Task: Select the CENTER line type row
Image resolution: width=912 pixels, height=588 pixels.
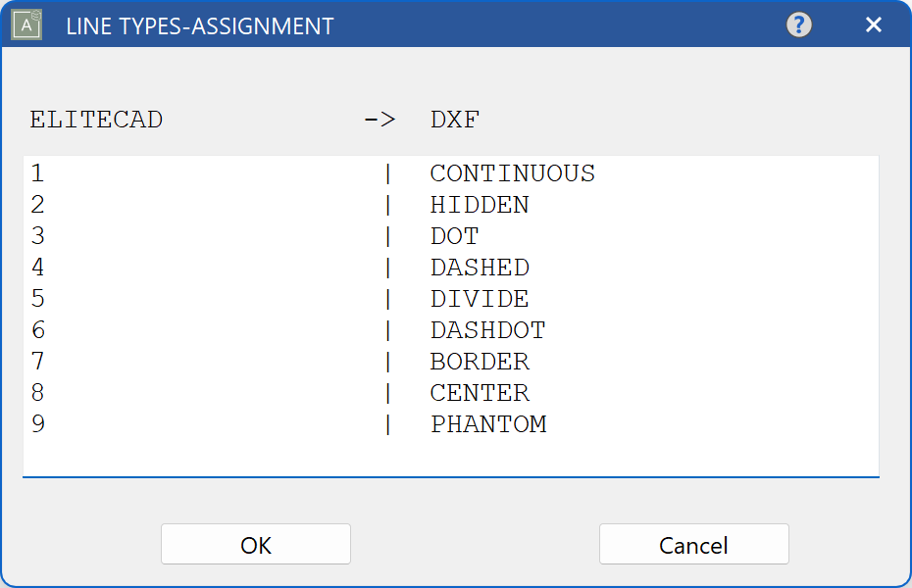Action: 480,393
